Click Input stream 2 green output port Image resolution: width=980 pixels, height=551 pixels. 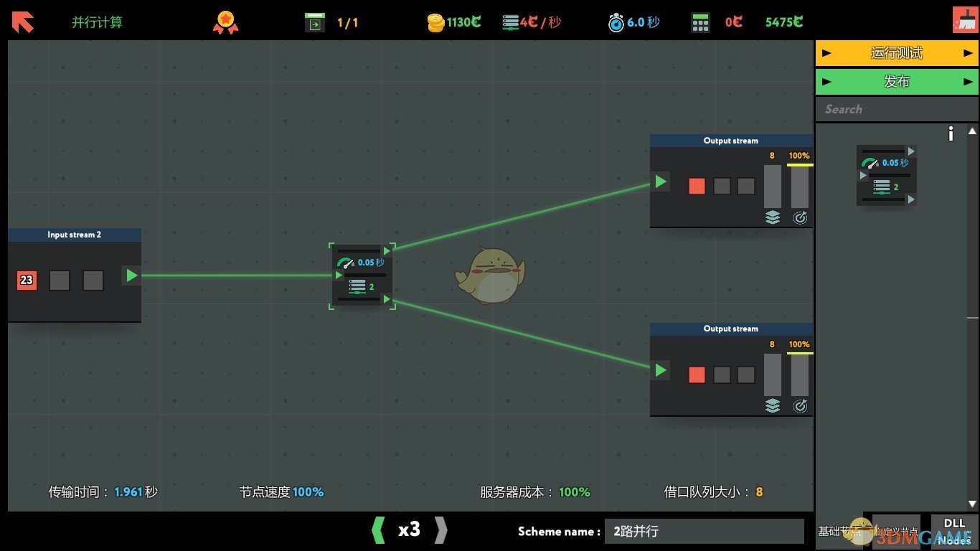point(131,275)
